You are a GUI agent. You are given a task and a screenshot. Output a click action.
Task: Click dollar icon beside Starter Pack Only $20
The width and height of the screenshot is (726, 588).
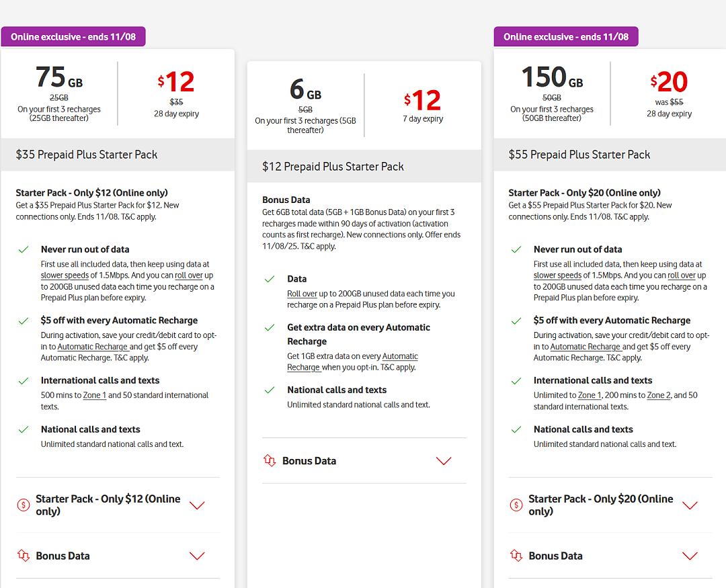click(x=516, y=505)
